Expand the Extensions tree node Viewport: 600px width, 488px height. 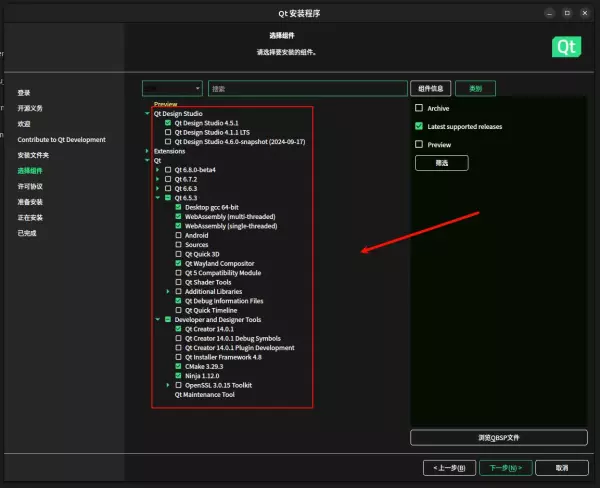coord(147,151)
